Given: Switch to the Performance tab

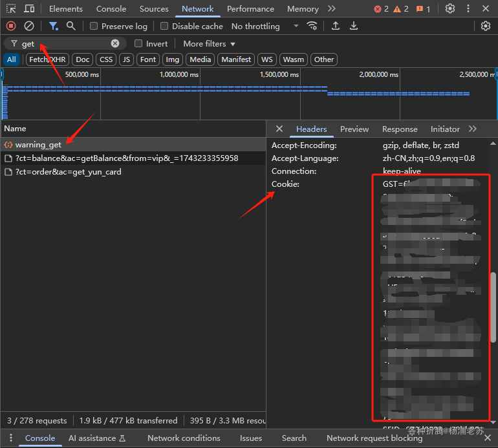Looking at the screenshot, I should point(250,9).
